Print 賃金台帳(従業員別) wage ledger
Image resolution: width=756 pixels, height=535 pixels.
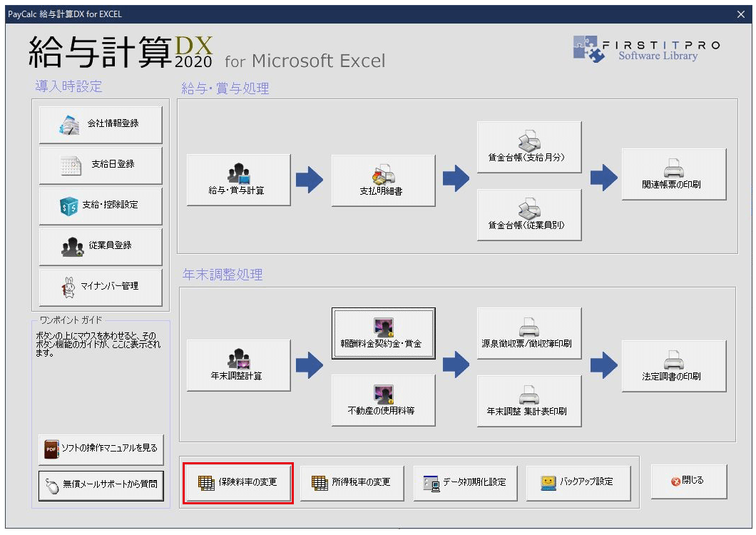click(x=529, y=215)
